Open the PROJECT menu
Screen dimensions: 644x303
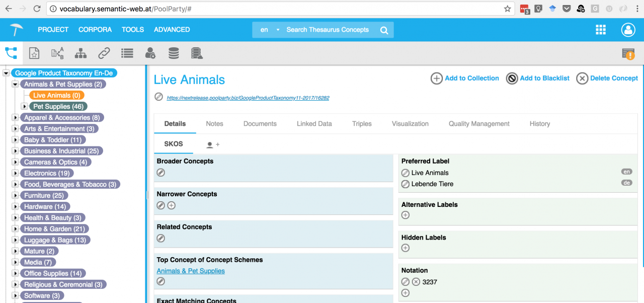point(53,30)
